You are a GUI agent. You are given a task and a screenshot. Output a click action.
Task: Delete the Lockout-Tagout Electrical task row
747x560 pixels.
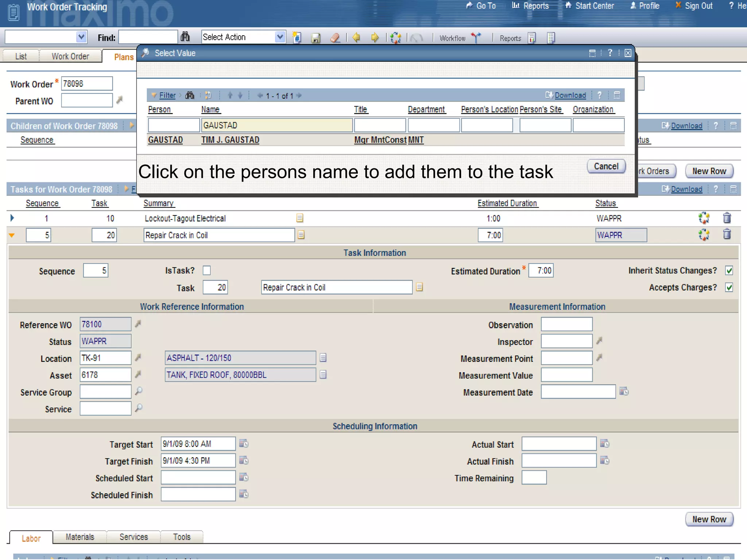point(727,218)
